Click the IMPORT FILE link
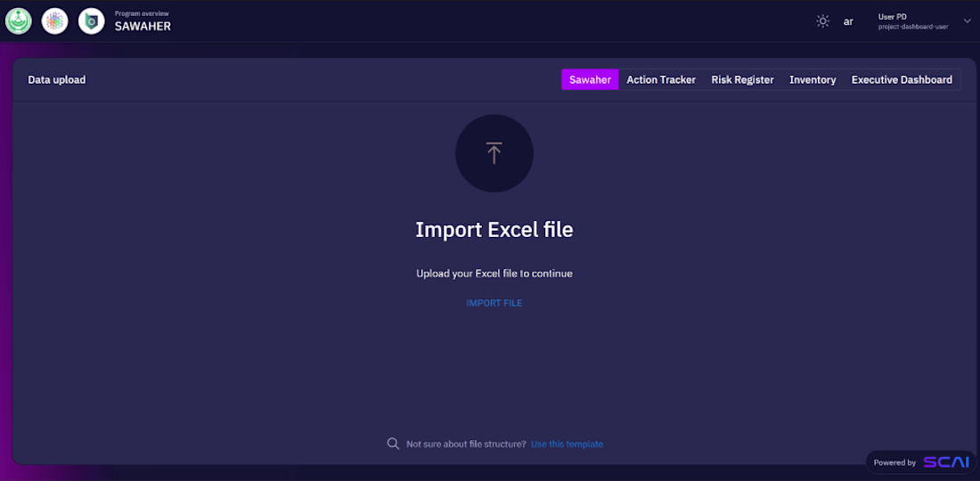Image resolution: width=980 pixels, height=481 pixels. tap(494, 303)
